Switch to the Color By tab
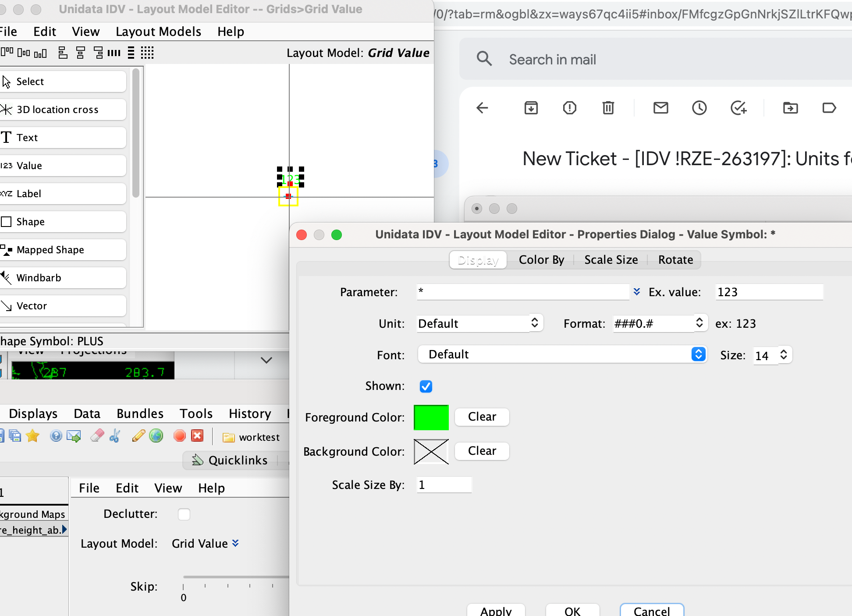 click(x=541, y=260)
